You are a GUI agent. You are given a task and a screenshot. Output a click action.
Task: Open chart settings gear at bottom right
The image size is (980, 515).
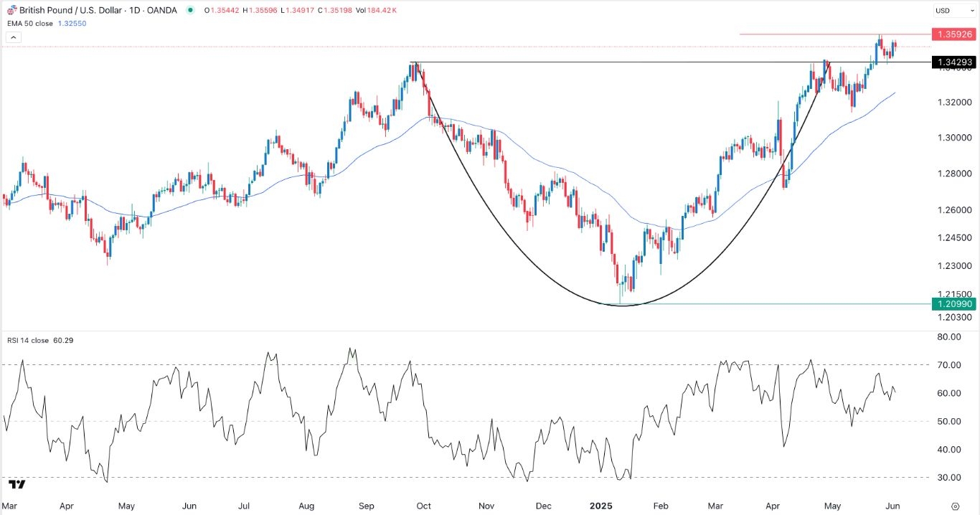[x=955, y=506]
